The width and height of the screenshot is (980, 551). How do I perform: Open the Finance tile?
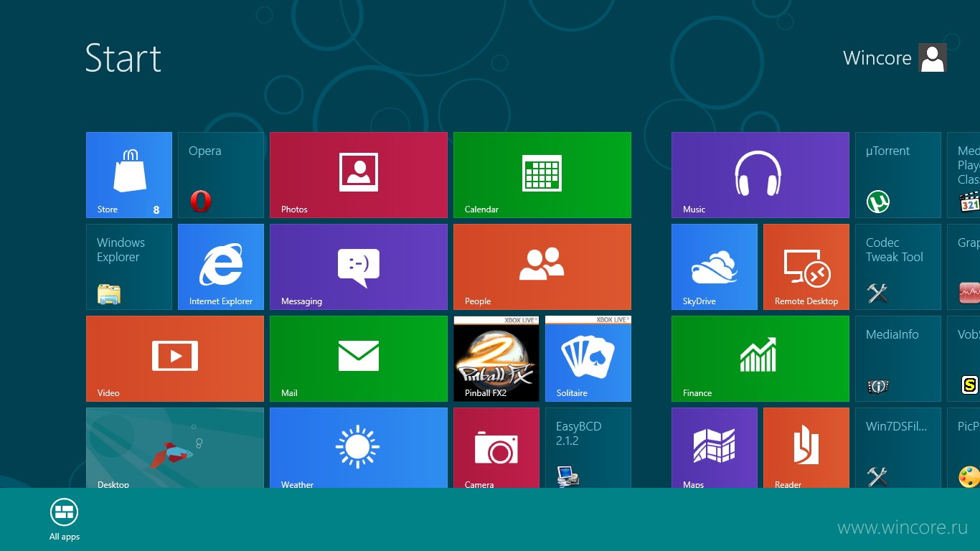tap(760, 359)
